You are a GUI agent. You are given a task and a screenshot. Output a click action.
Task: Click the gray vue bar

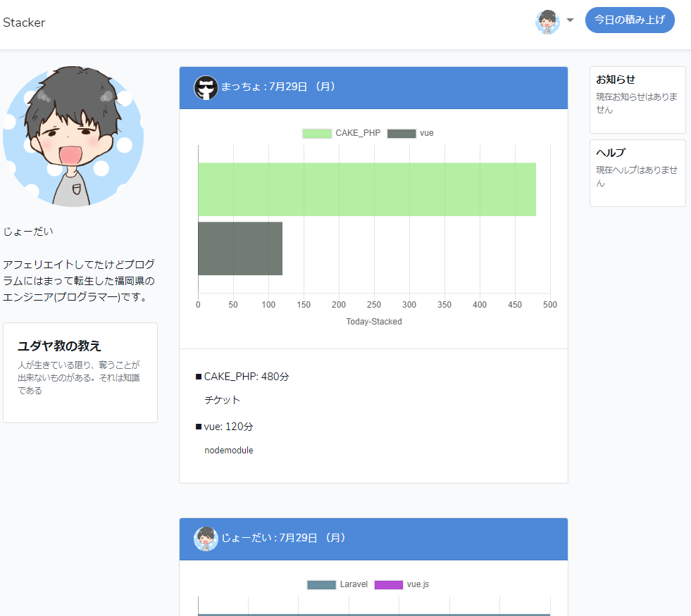(x=240, y=249)
